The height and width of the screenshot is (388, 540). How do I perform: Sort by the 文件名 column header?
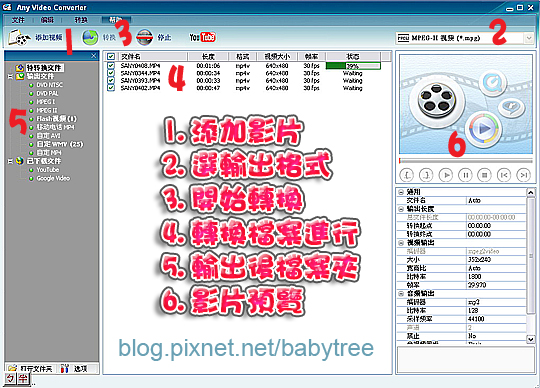(153, 56)
